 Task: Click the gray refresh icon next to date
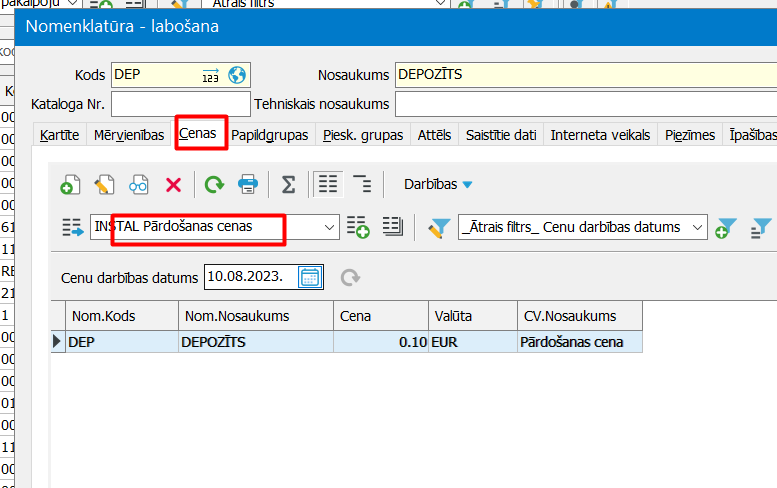click(x=350, y=277)
